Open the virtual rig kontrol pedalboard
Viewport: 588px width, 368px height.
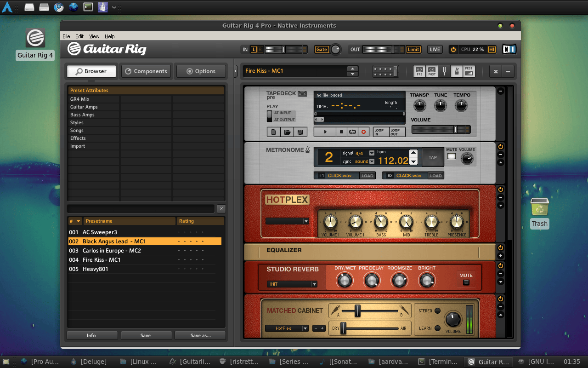pyautogui.click(x=385, y=71)
